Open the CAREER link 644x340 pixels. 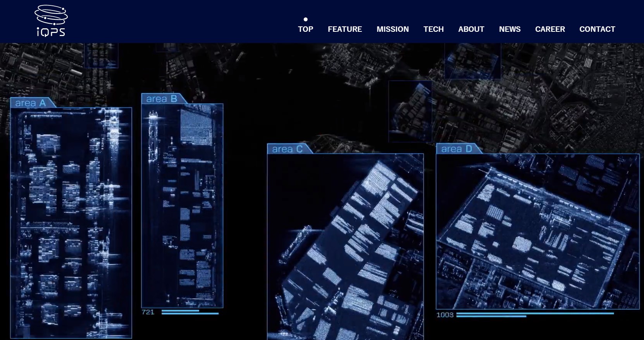(x=550, y=29)
